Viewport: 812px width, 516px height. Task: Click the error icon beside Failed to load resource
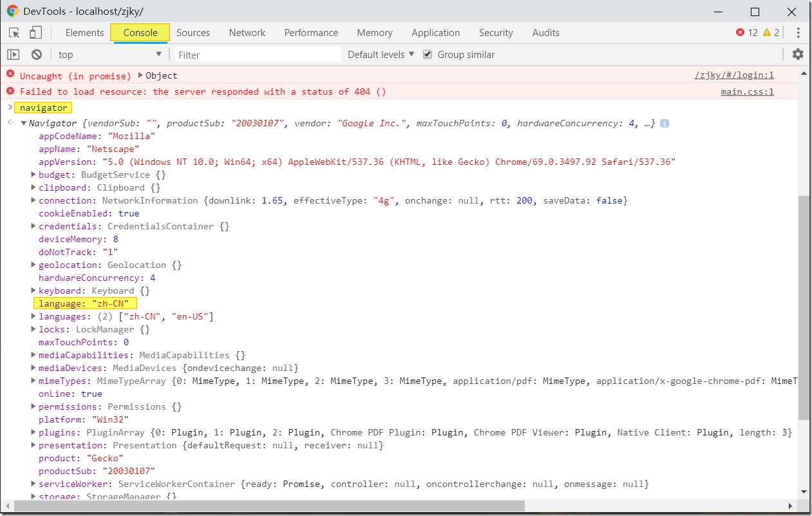pyautogui.click(x=10, y=91)
